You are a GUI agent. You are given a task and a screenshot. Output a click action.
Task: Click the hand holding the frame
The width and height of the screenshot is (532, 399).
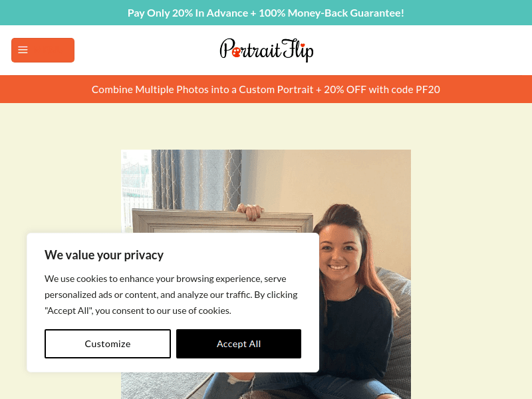click(x=251, y=212)
